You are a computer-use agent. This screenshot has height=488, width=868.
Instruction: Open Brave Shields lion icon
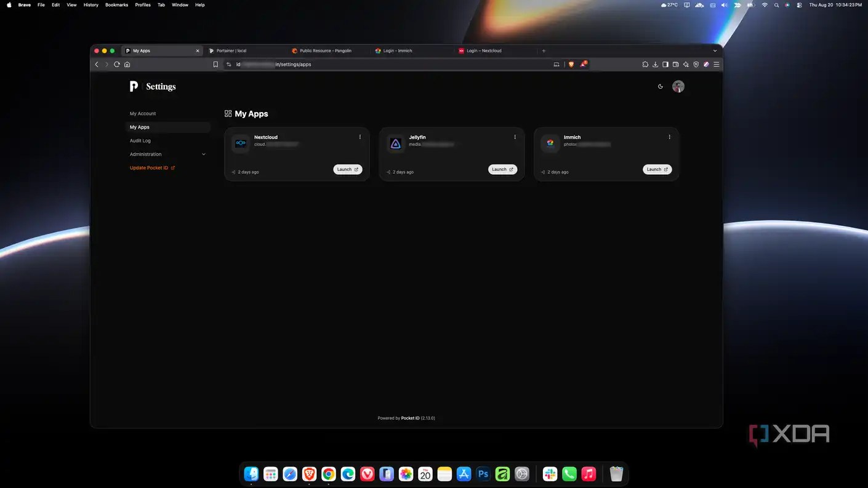click(x=571, y=65)
